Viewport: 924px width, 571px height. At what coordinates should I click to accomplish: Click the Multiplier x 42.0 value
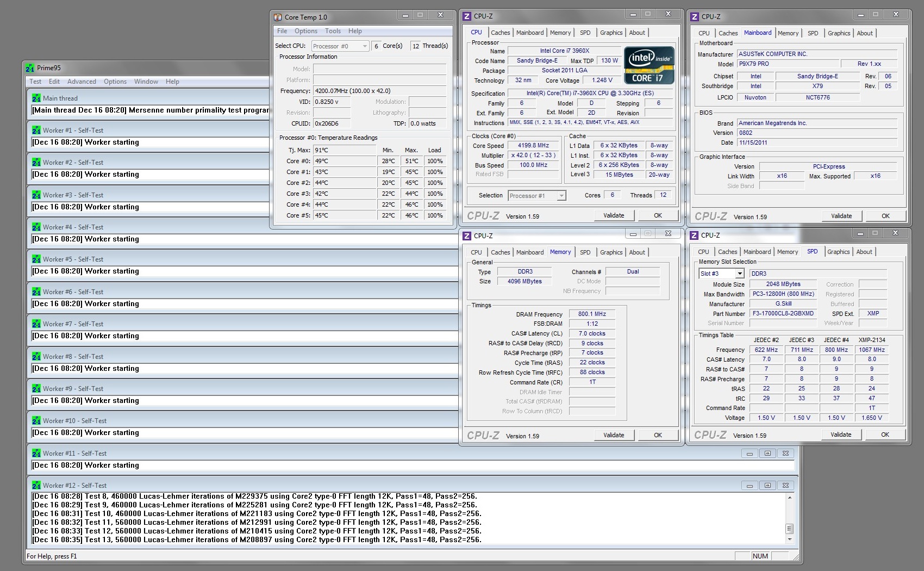(x=534, y=156)
